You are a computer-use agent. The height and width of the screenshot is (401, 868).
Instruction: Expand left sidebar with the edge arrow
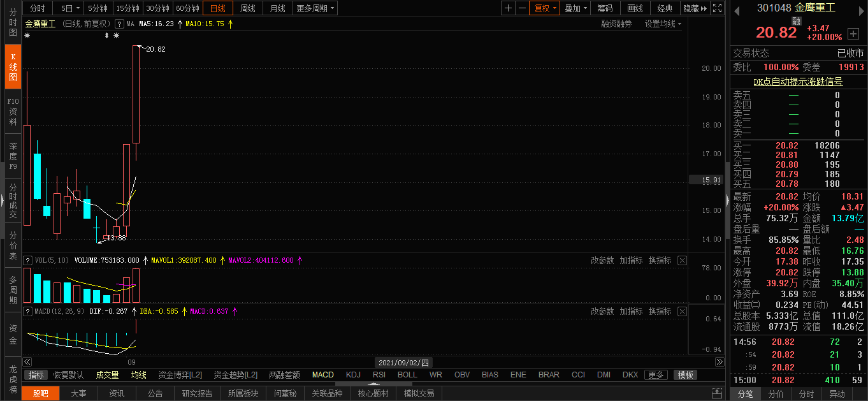click(x=2, y=200)
